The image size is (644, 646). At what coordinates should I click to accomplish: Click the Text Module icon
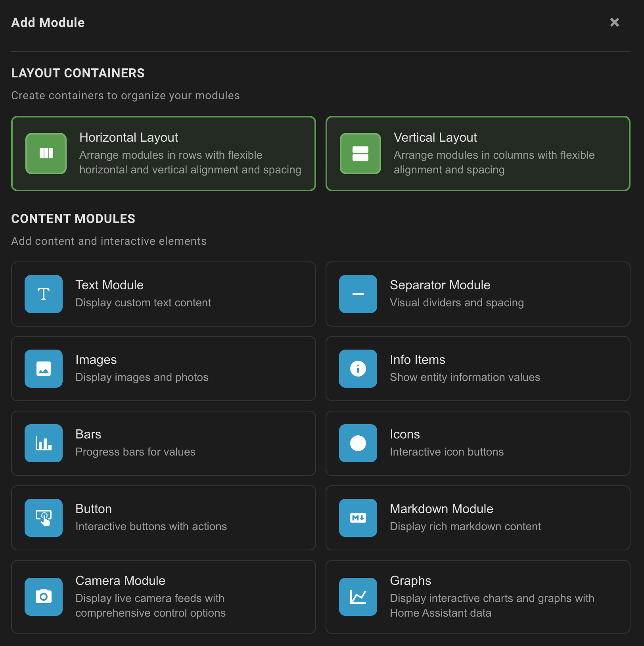click(x=43, y=294)
